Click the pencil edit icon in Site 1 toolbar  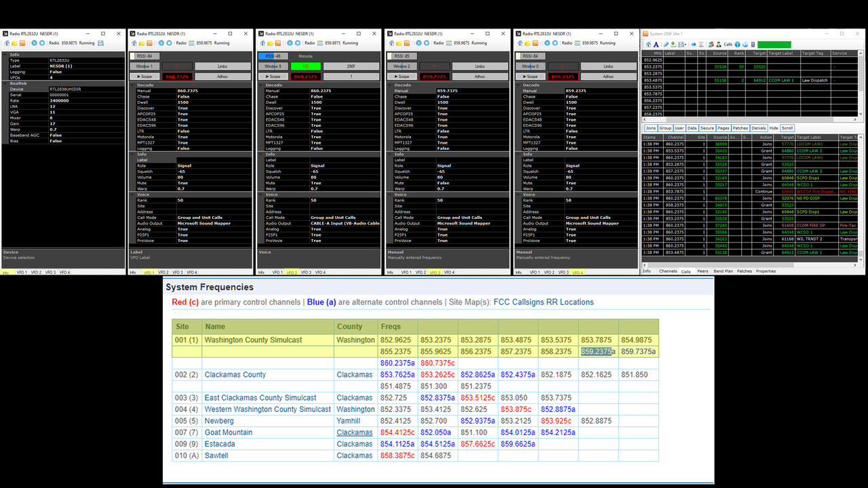[x=666, y=44]
